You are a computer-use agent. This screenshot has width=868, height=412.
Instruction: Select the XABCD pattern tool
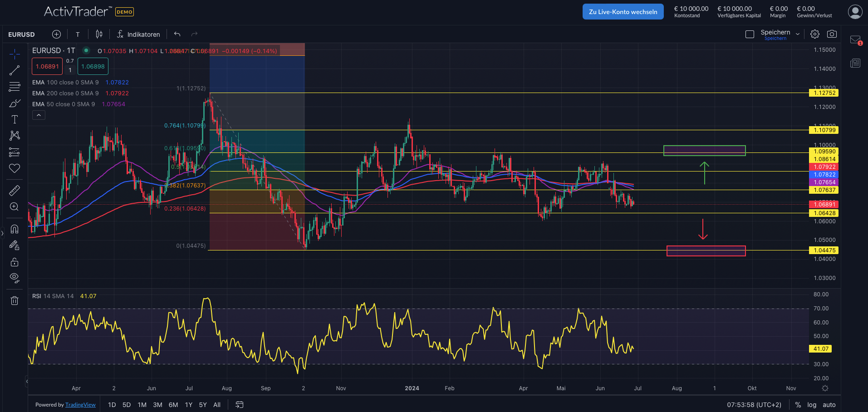click(15, 136)
